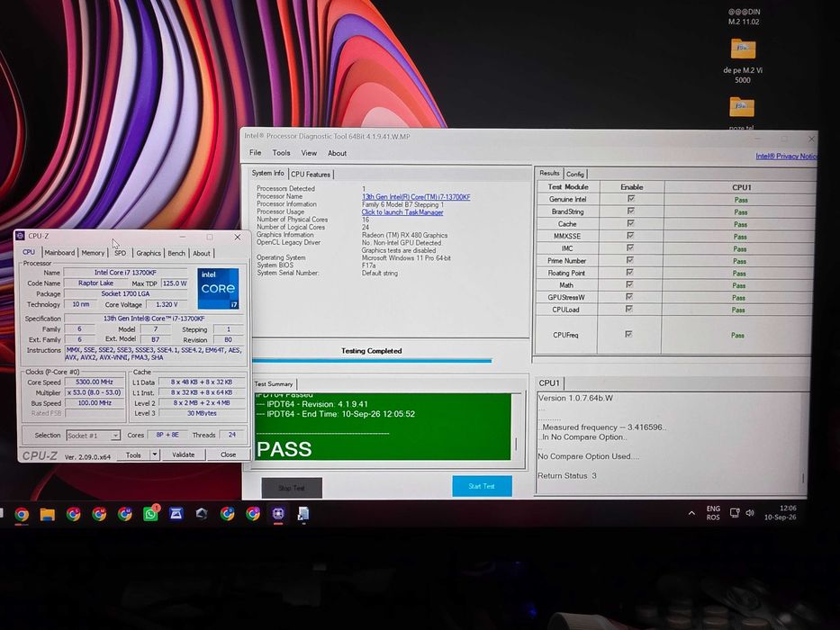Click the green PASS result banner

point(383,427)
